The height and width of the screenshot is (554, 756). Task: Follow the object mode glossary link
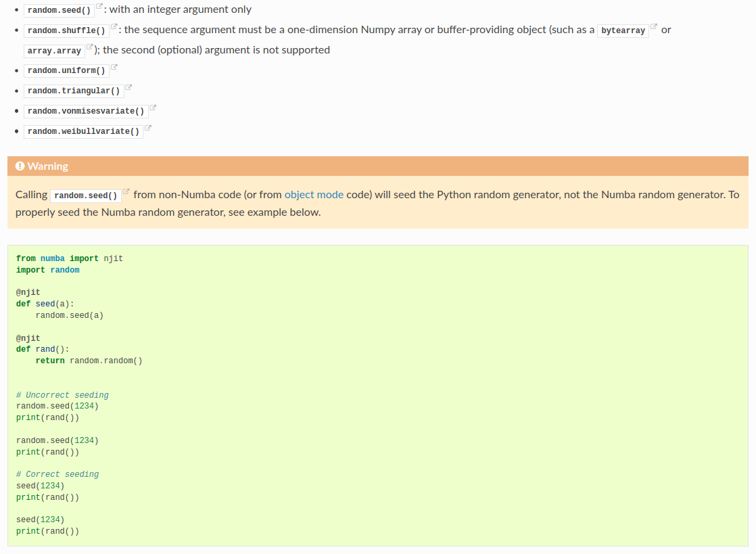coord(314,195)
